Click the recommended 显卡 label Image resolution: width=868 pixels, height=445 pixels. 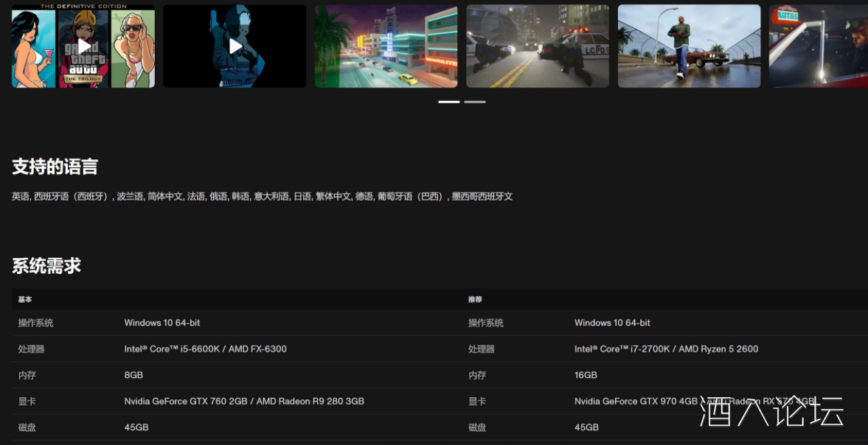tap(477, 402)
